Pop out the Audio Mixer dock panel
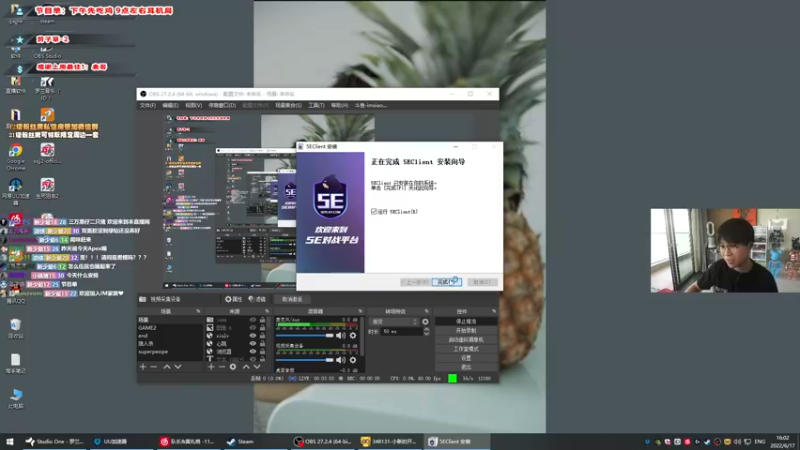The height and width of the screenshot is (450, 800). (x=360, y=311)
